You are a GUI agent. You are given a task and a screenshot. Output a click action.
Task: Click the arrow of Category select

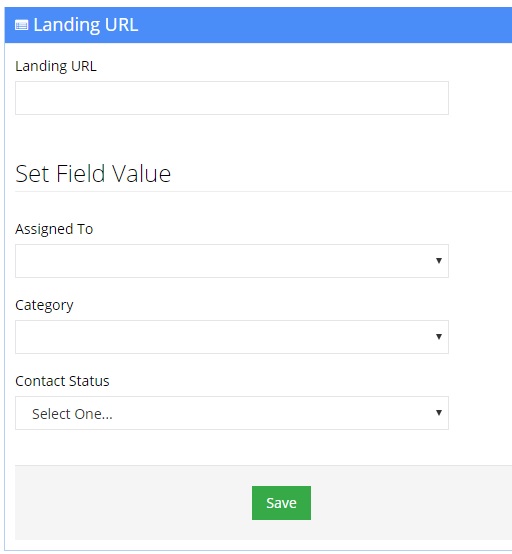439,337
